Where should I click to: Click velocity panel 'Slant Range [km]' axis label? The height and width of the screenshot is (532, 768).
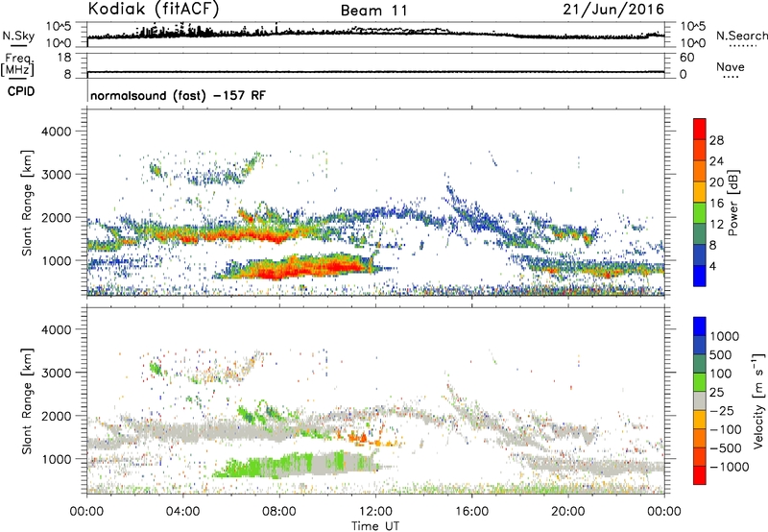27,400
